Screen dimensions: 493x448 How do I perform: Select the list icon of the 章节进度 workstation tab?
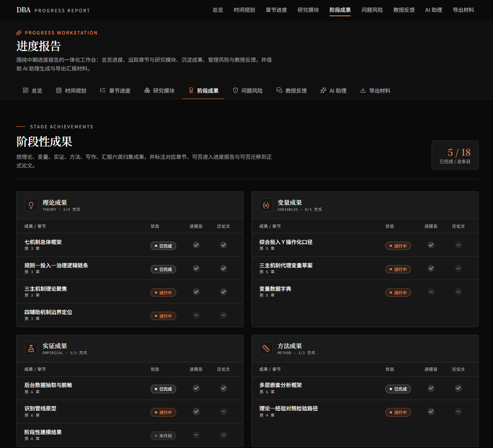(x=103, y=90)
